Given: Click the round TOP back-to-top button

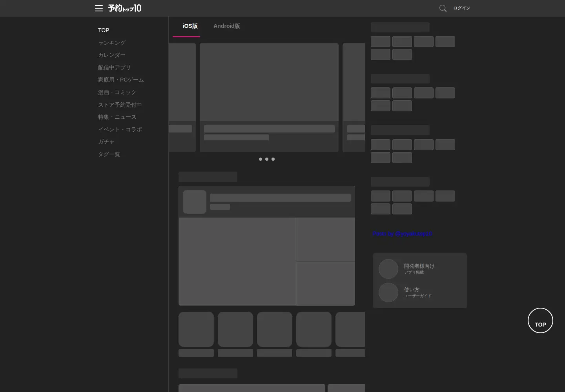Looking at the screenshot, I should (540, 321).
